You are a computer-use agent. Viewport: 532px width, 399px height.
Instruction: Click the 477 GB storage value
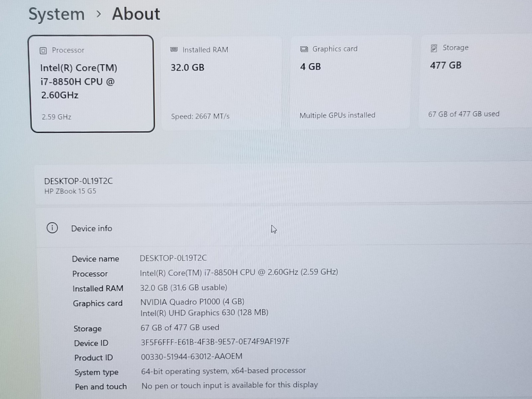[446, 65]
